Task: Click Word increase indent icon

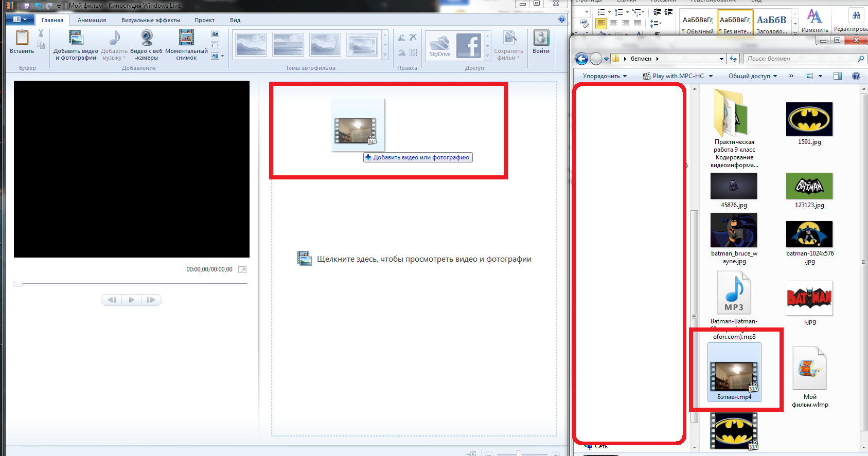Action: click(669, 12)
